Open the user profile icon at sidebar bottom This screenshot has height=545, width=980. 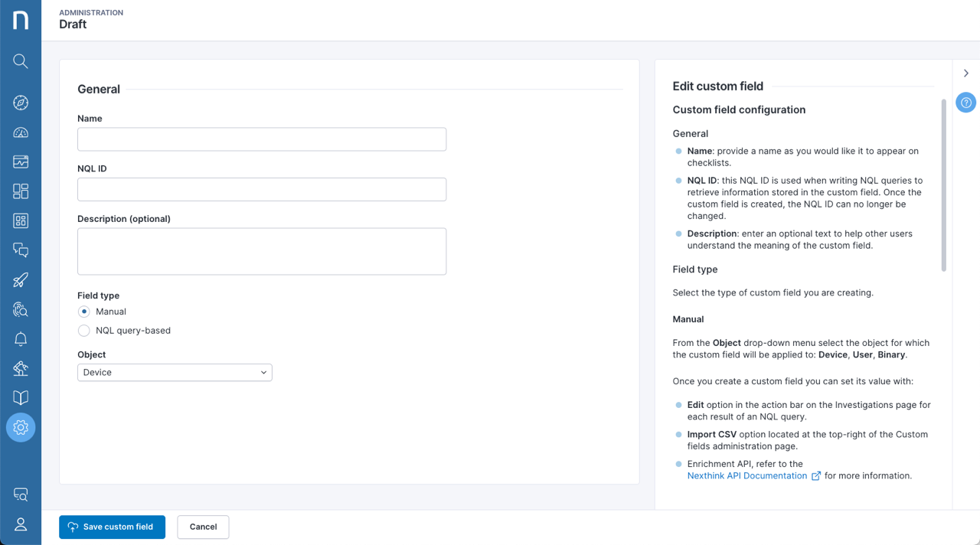coord(21,524)
